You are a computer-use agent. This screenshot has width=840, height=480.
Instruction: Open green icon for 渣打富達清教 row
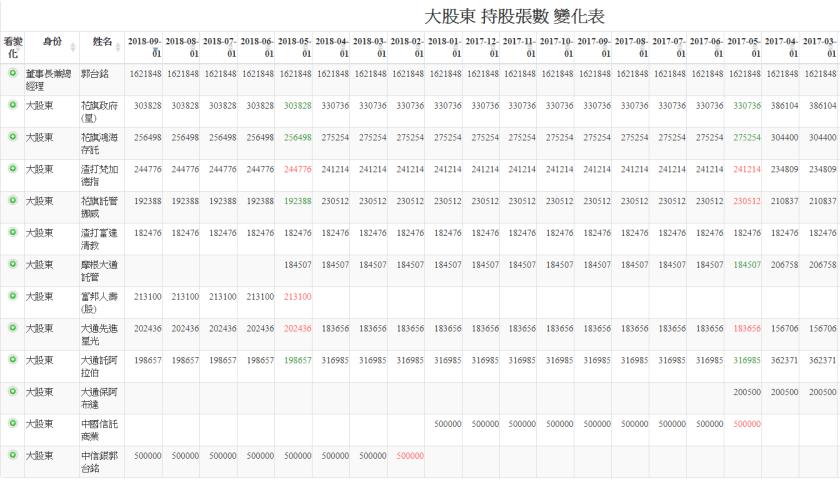click(12, 232)
